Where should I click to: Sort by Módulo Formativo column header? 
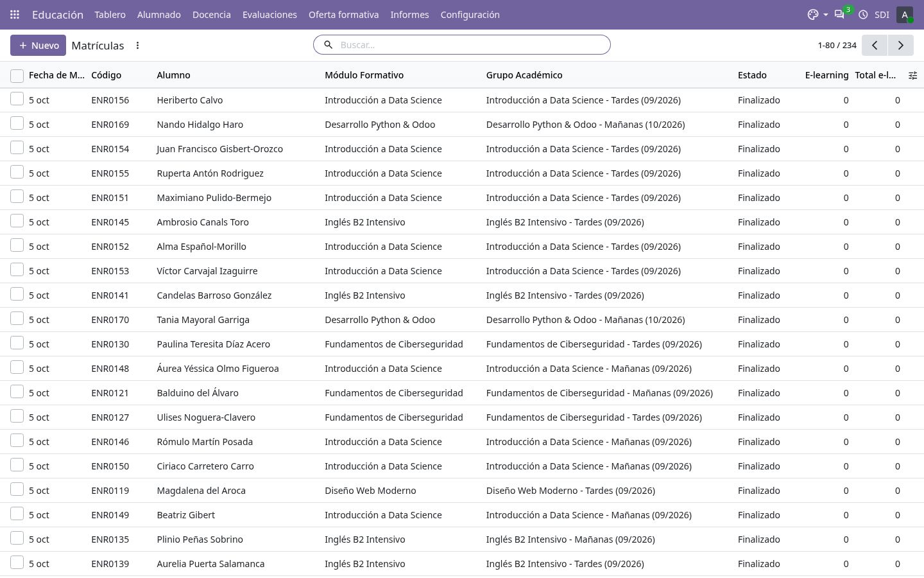point(364,75)
